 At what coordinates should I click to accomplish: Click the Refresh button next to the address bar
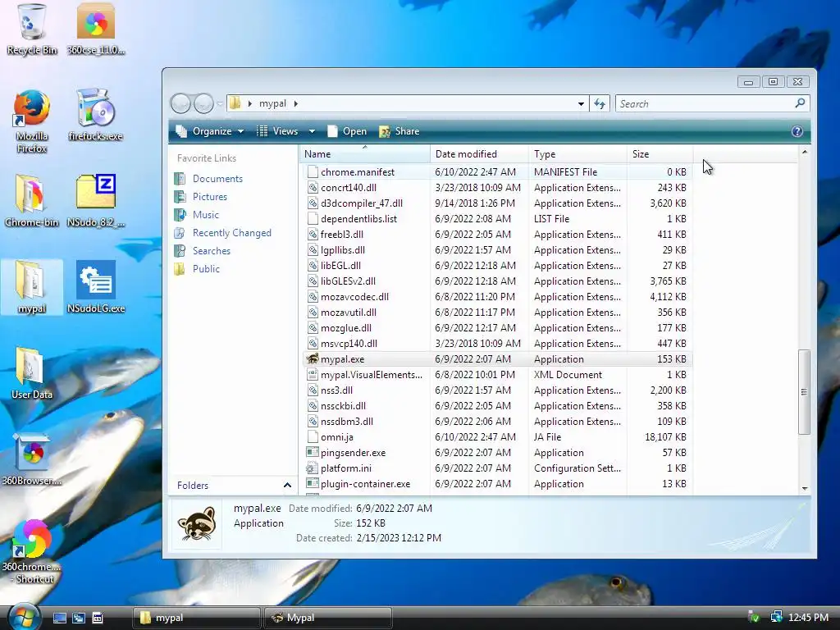tap(600, 103)
